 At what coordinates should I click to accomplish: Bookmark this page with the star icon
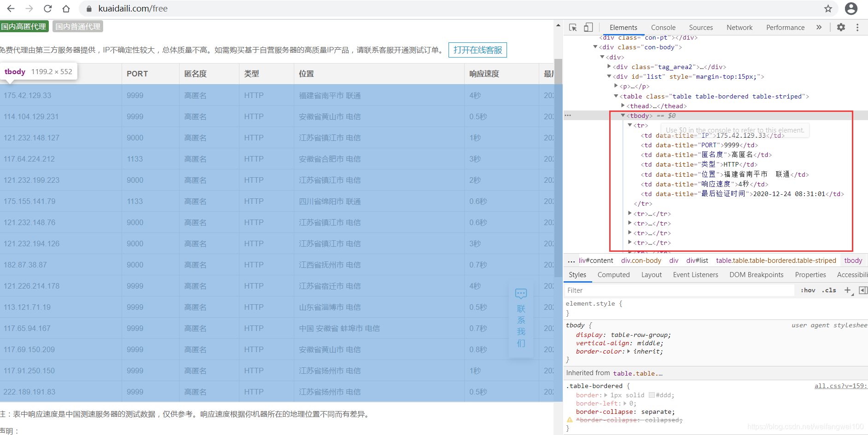pyautogui.click(x=828, y=8)
